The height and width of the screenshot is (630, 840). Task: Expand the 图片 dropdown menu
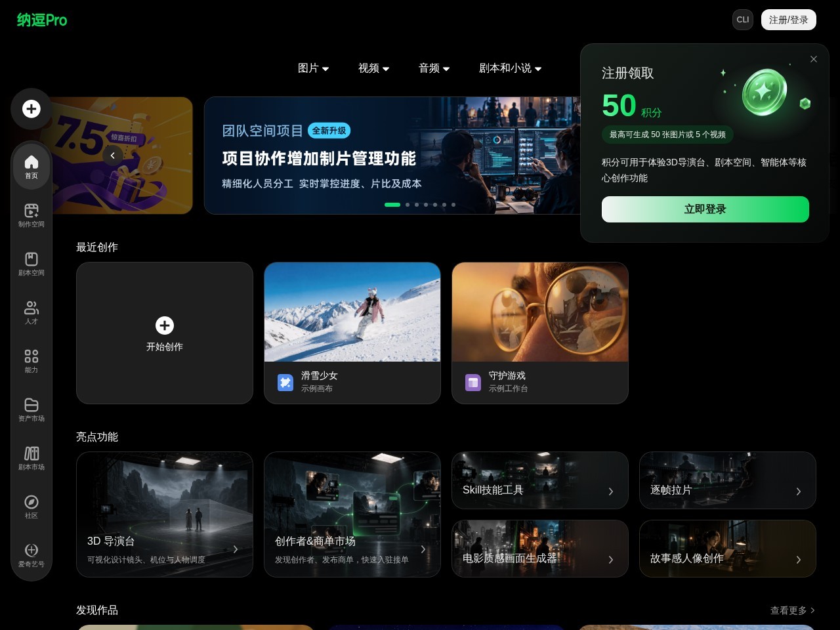(314, 68)
